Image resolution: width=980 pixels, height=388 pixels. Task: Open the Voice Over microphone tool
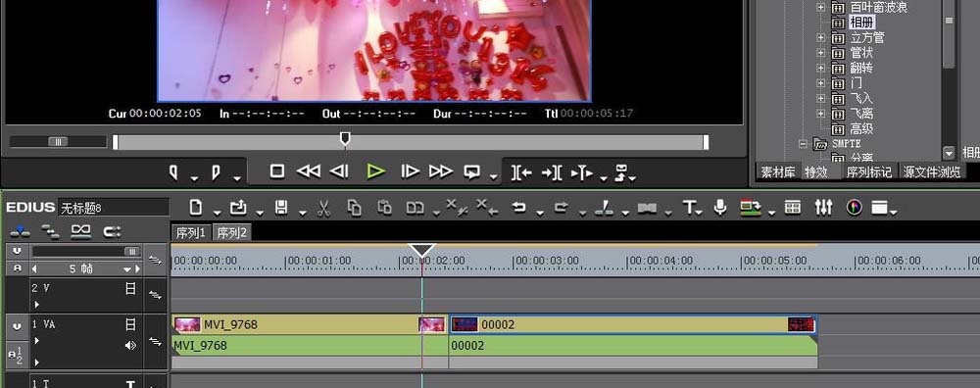720,208
